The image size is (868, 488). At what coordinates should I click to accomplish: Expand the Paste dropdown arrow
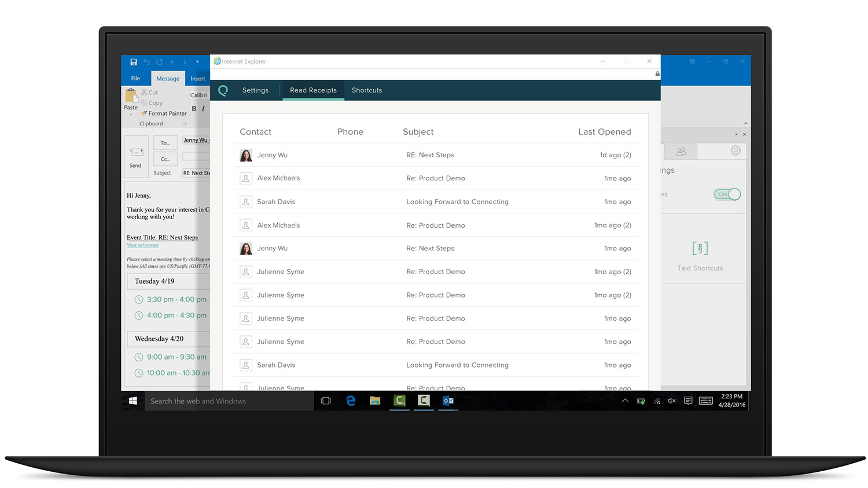[131, 114]
